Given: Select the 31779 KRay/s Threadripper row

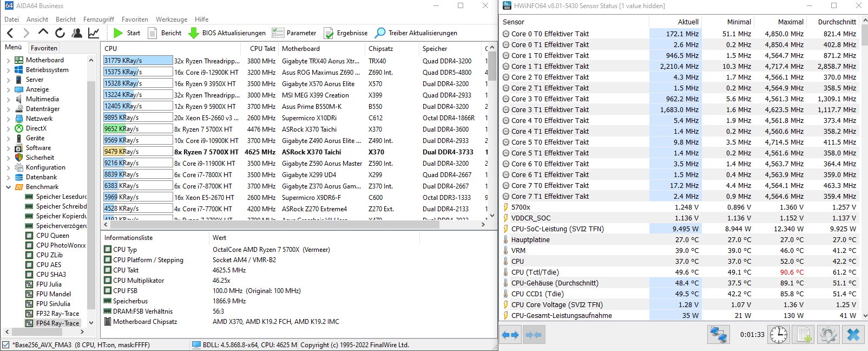Looking at the screenshot, I should click(x=295, y=61).
